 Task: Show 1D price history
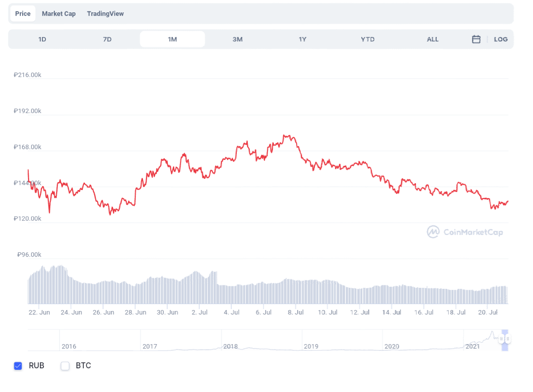pyautogui.click(x=42, y=39)
